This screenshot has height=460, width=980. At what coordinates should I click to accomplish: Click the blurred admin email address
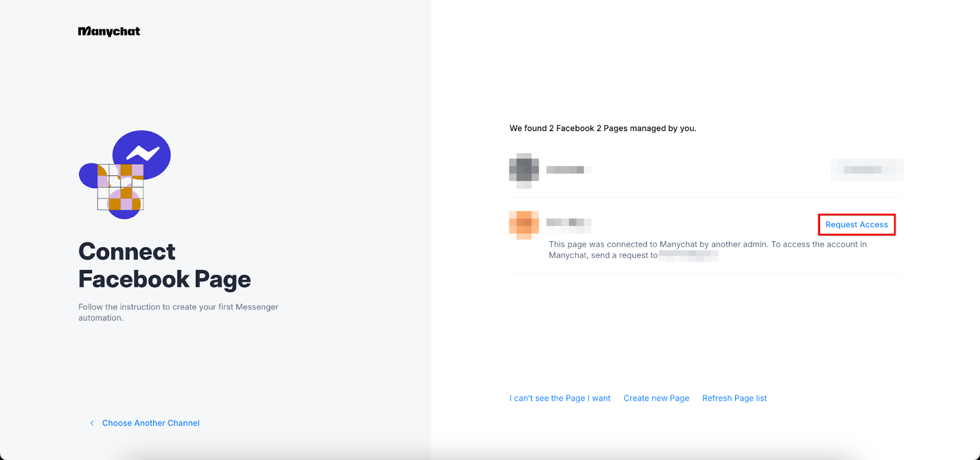pos(688,255)
